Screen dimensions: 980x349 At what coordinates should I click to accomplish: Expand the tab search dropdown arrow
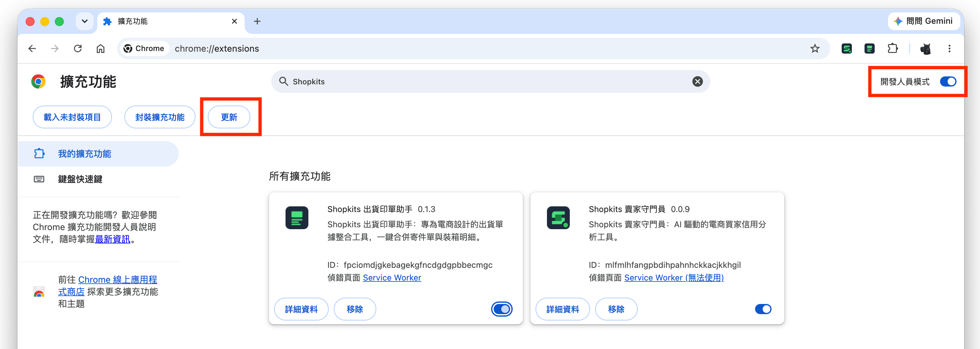coord(85,21)
